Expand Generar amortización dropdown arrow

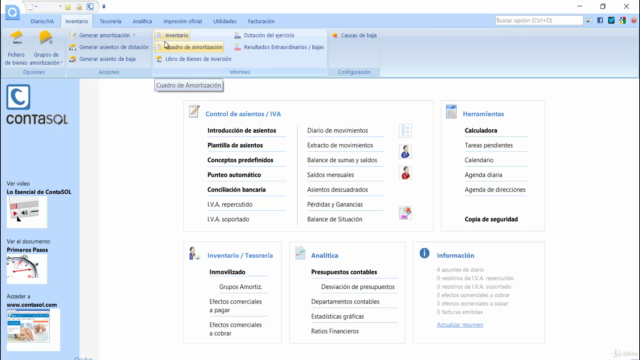pos(133,35)
